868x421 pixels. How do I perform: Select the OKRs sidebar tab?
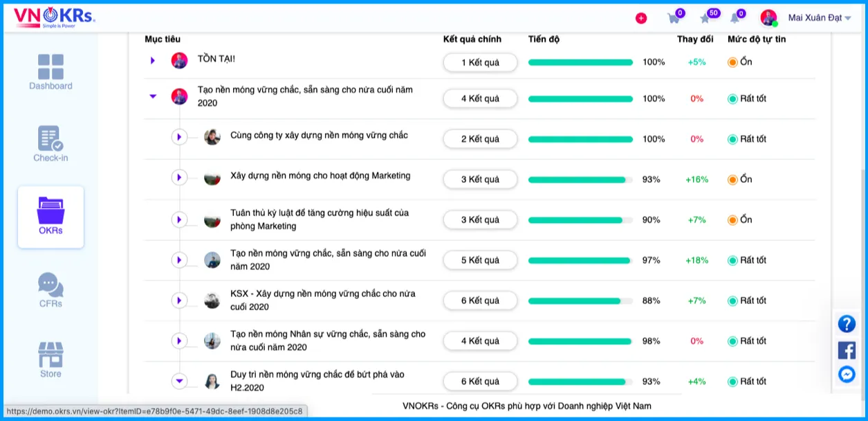pos(50,217)
